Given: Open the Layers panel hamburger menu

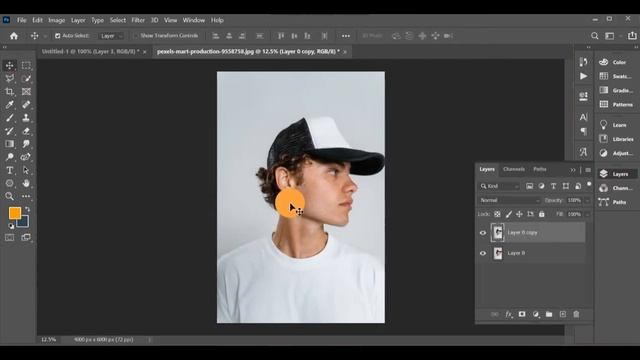Looking at the screenshot, I should tap(588, 170).
